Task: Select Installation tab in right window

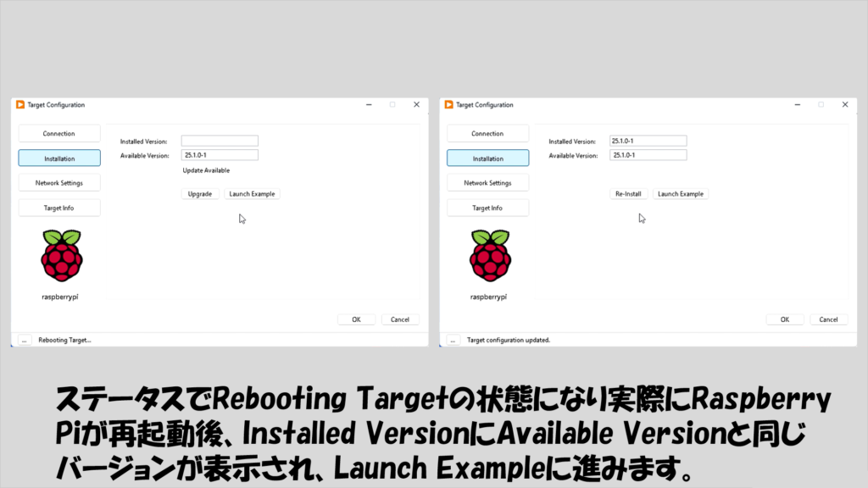Action: [x=487, y=158]
